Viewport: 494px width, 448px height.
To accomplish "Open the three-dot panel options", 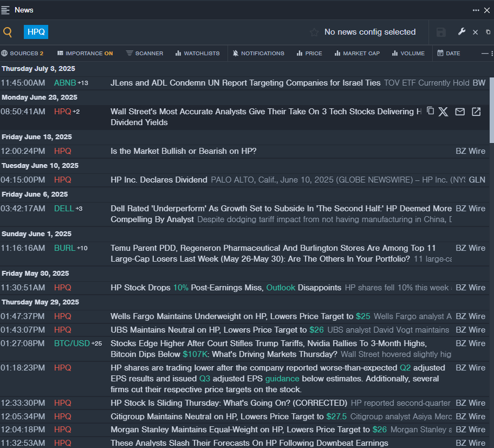I will point(476,10).
